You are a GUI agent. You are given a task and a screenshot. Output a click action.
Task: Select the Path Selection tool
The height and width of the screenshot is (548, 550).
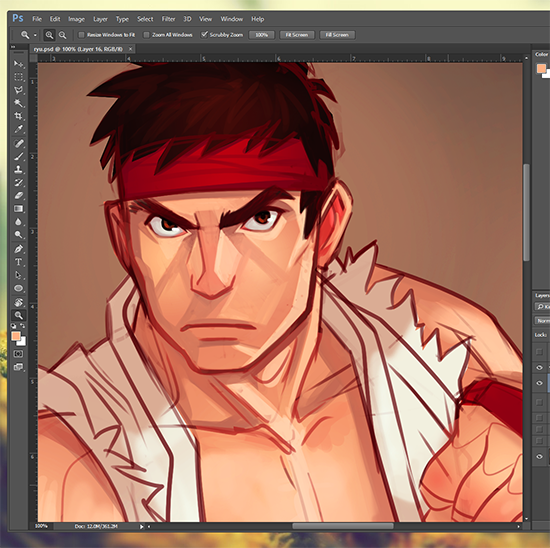[x=18, y=275]
